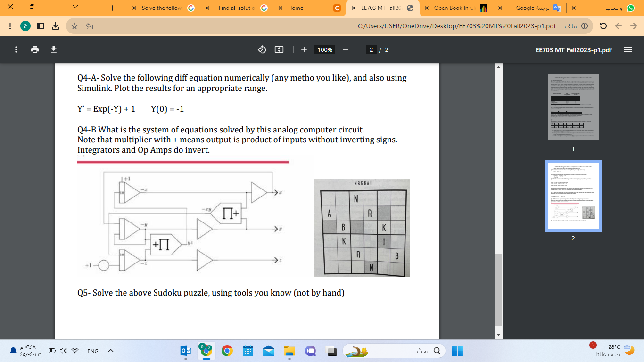The height and width of the screenshot is (362, 644).
Task: Click the fit-to-page icon in the toolbar
Action: [279, 49]
